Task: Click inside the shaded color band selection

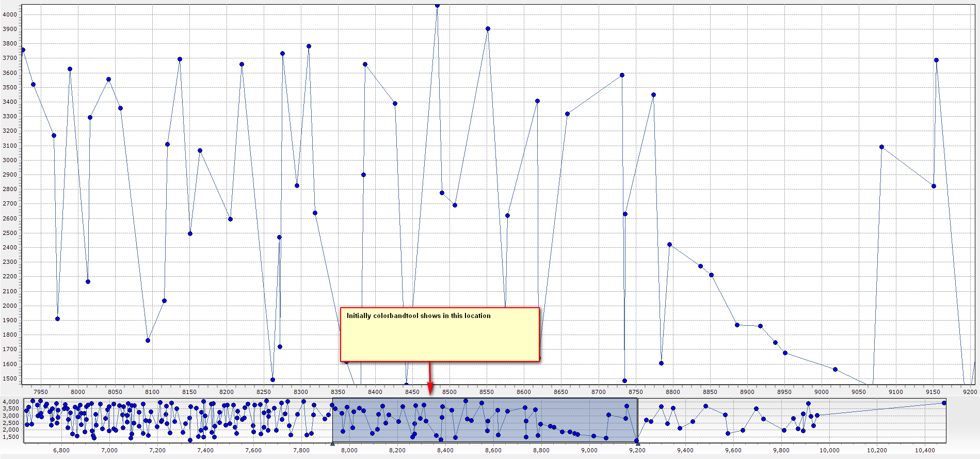Action: click(485, 420)
